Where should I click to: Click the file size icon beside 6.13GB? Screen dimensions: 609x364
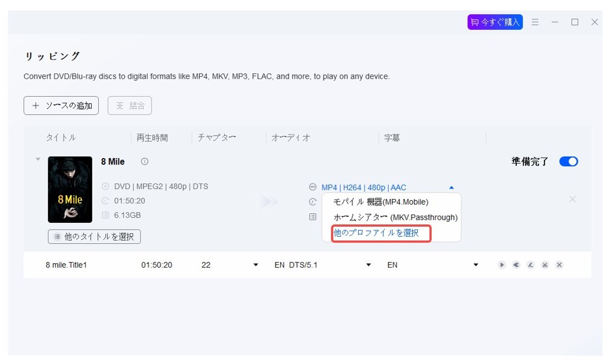point(105,215)
